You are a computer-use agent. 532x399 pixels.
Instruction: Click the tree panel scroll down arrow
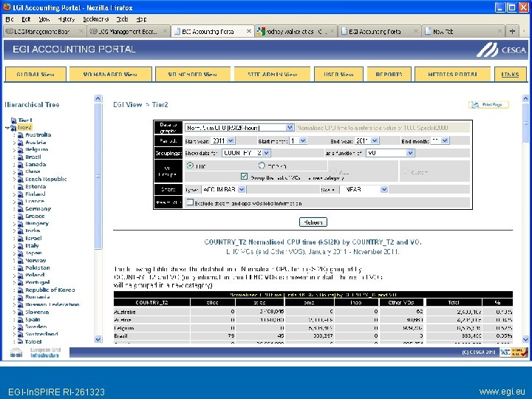point(98,339)
